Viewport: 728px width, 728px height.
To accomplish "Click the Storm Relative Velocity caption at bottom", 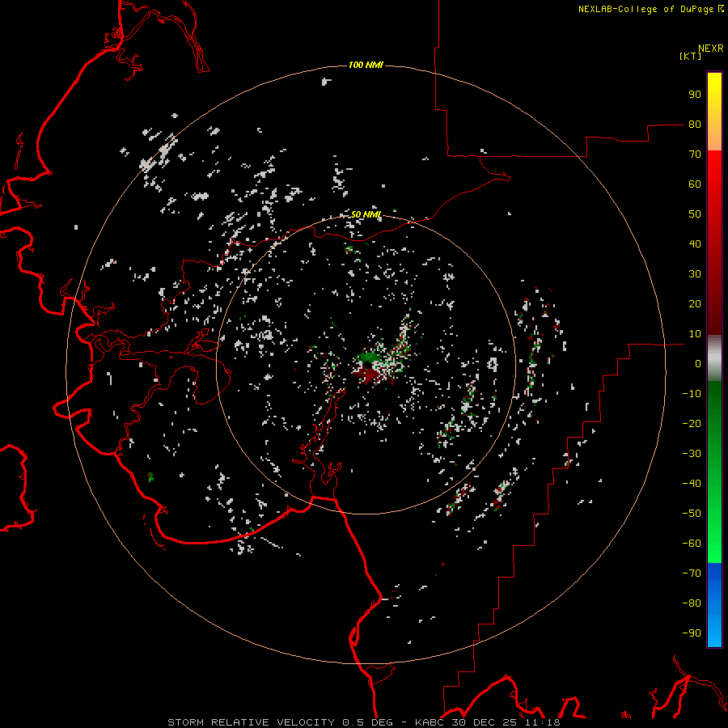I will pyautogui.click(x=364, y=722).
